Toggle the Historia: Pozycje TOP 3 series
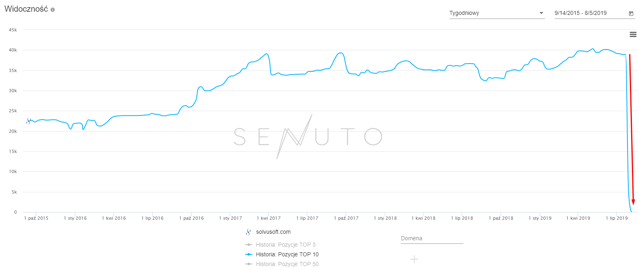Image resolution: width=644 pixels, height=270 pixels. pyautogui.click(x=285, y=245)
